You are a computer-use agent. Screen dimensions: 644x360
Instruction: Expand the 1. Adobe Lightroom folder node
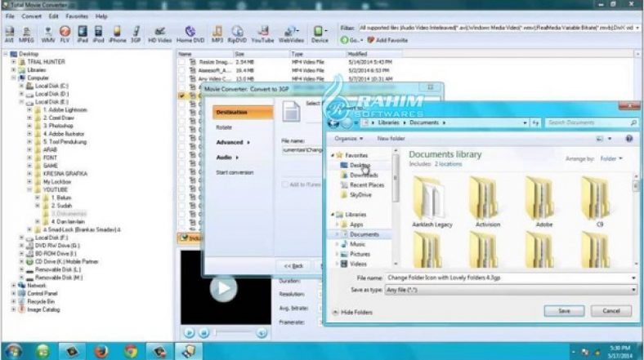point(29,110)
